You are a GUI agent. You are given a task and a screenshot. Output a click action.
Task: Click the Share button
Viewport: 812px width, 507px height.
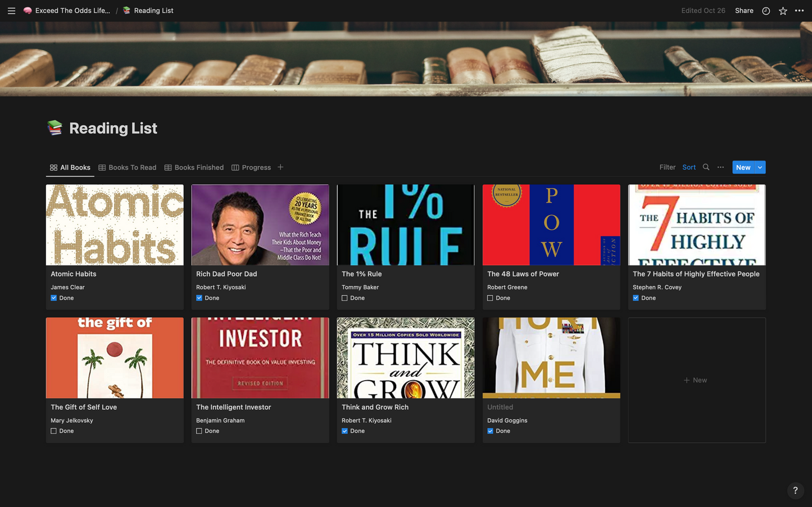[744, 11]
